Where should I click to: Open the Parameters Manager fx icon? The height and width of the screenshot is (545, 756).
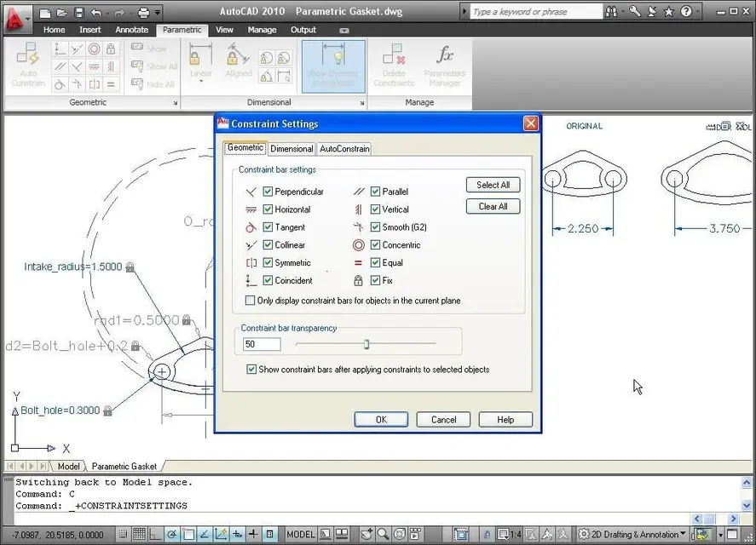point(444,56)
